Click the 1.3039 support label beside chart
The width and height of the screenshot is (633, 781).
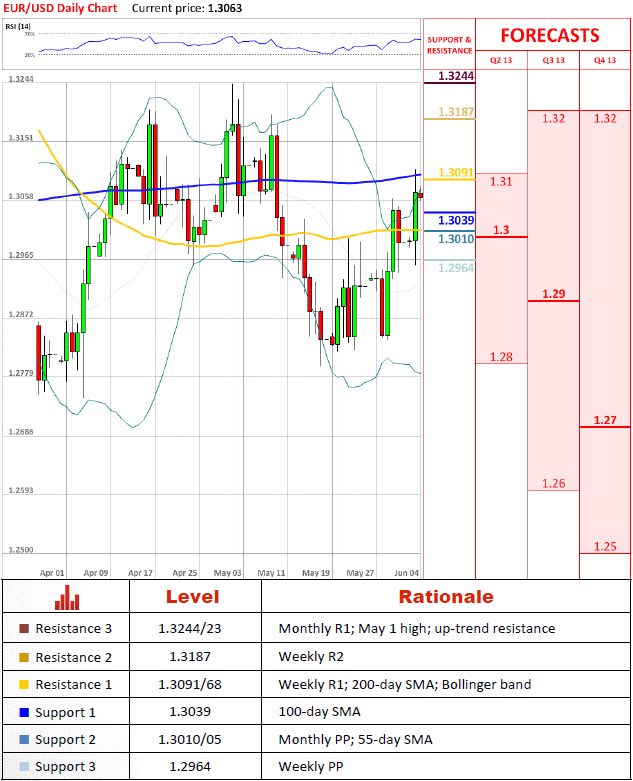tap(456, 220)
